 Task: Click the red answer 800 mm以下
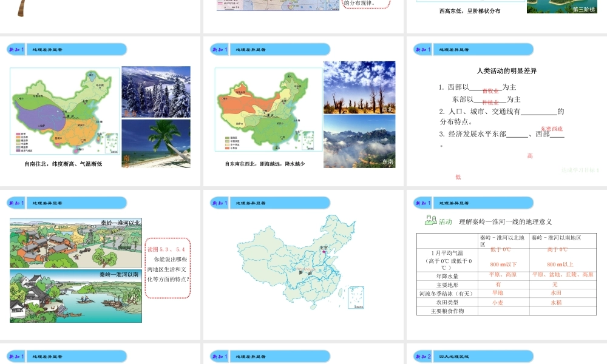(503, 265)
